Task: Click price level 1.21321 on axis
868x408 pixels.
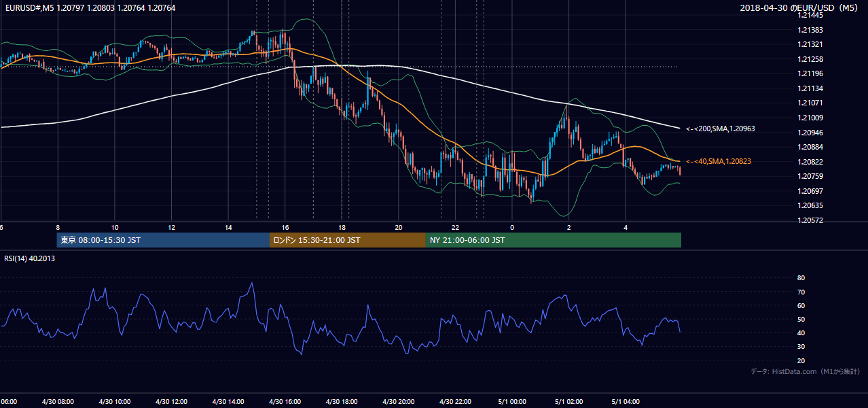Action: [812, 44]
